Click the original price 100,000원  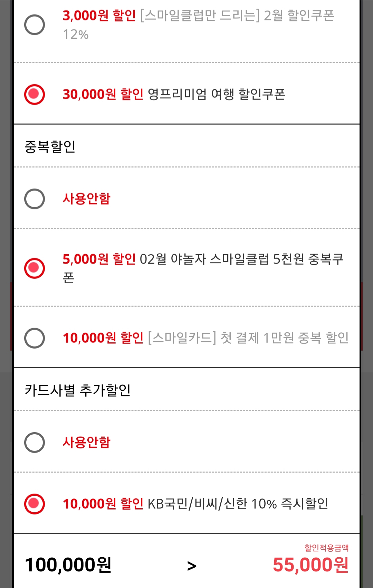point(68,565)
